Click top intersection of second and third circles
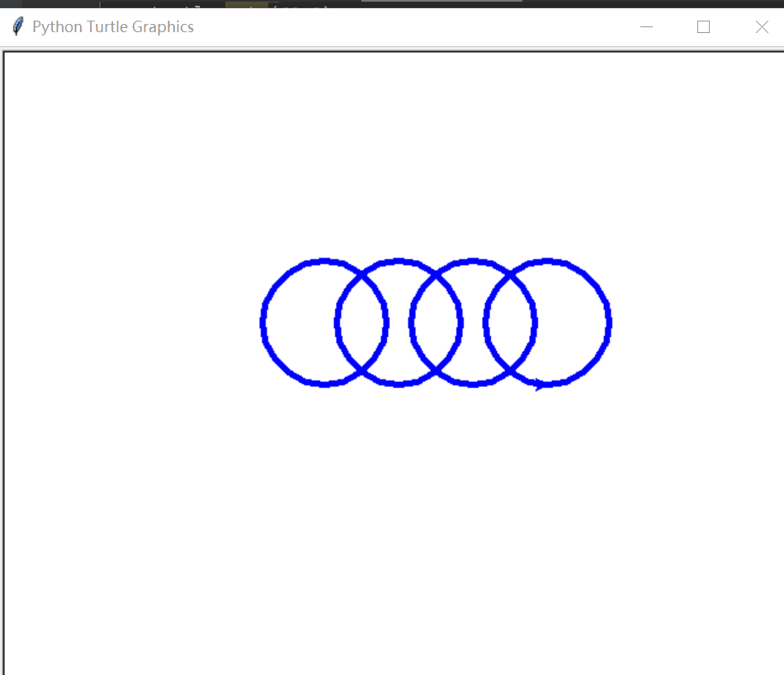The height and width of the screenshot is (675, 784). (436, 274)
